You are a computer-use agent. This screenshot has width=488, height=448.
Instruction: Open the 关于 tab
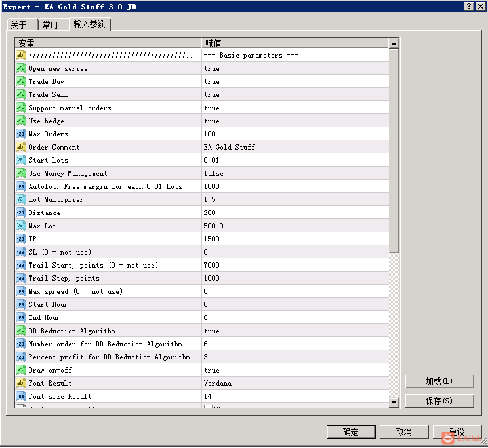22,25
